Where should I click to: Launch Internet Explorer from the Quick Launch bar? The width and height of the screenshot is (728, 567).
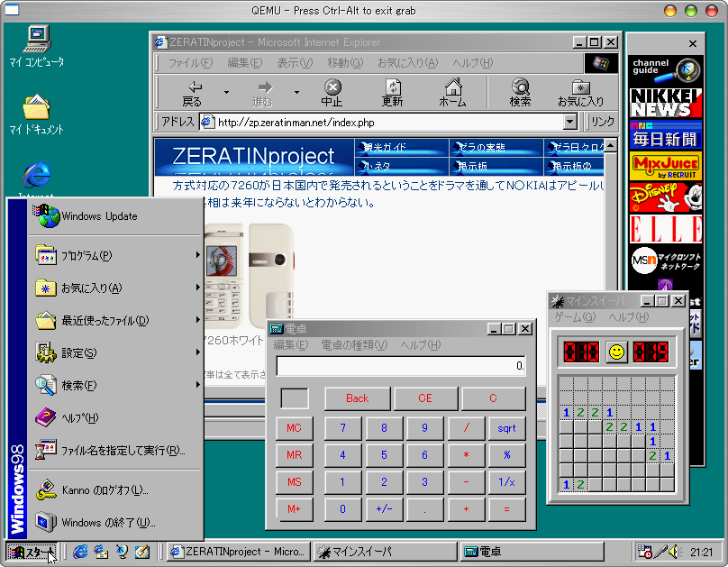(80, 552)
